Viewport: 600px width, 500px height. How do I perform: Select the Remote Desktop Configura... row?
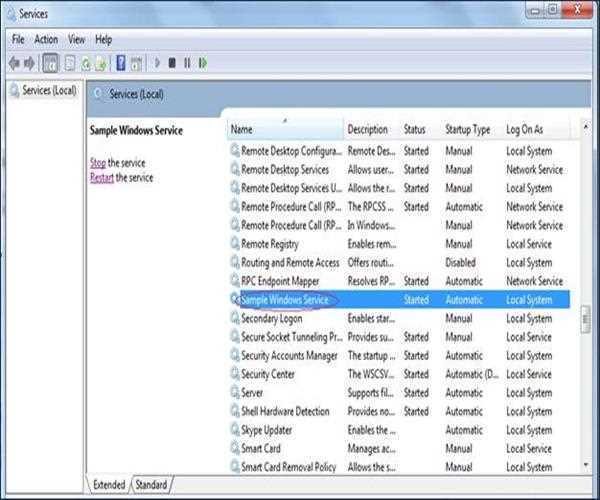click(399, 151)
